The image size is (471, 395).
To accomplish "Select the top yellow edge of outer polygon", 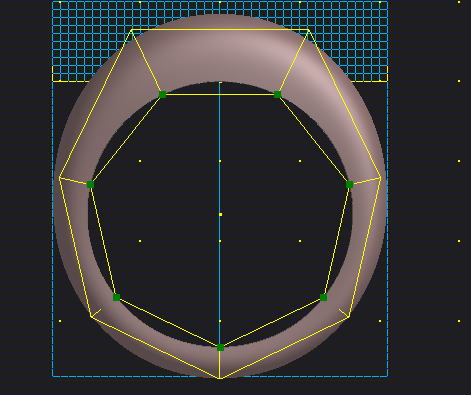I will click(x=220, y=30).
